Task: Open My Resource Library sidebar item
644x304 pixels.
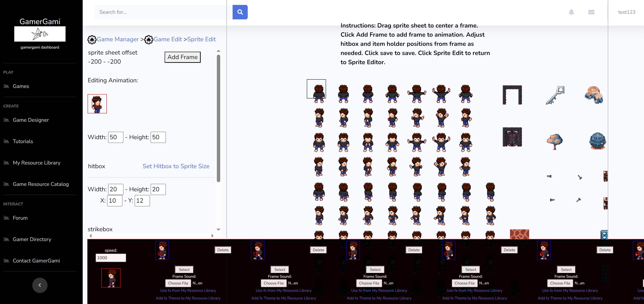Action: (x=37, y=163)
